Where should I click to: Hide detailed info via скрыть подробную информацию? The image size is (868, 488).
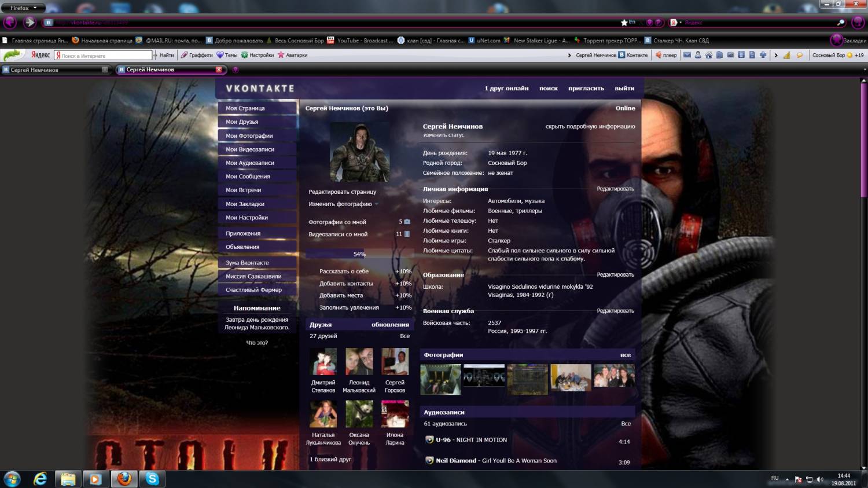[590, 126]
